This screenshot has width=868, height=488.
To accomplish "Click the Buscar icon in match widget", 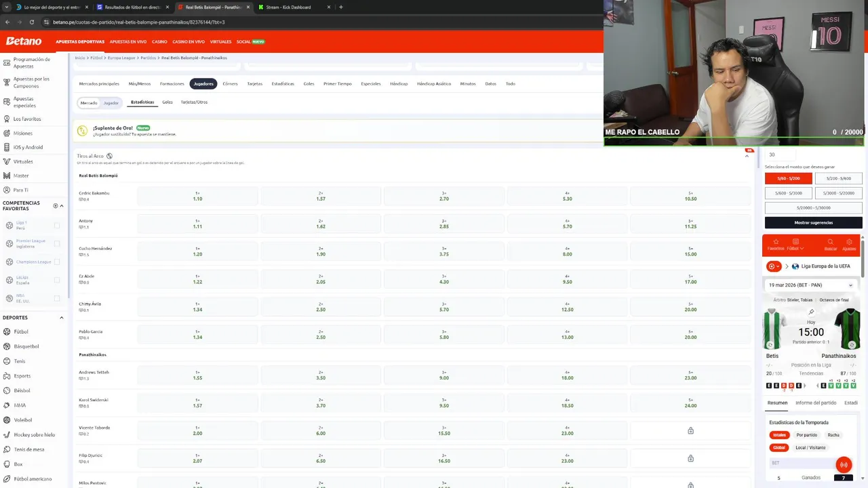I will click(830, 242).
